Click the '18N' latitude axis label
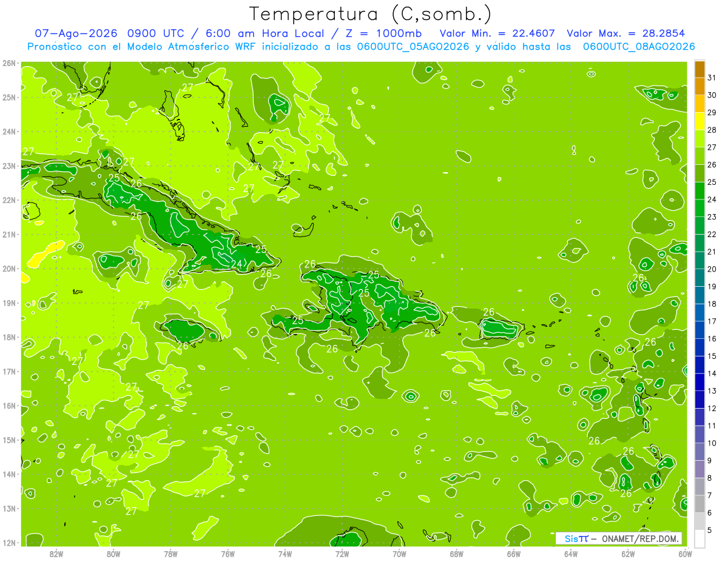 [9, 337]
